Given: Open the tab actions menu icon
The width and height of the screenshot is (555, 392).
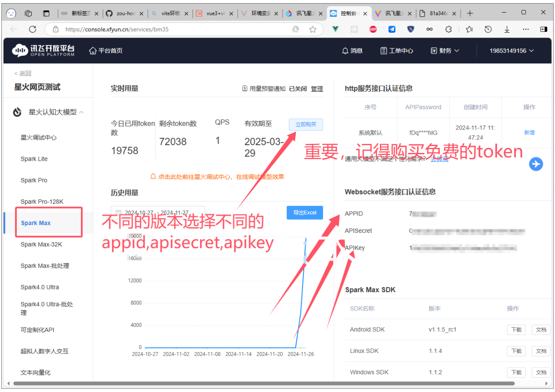Looking at the screenshot, I should [x=46, y=13].
